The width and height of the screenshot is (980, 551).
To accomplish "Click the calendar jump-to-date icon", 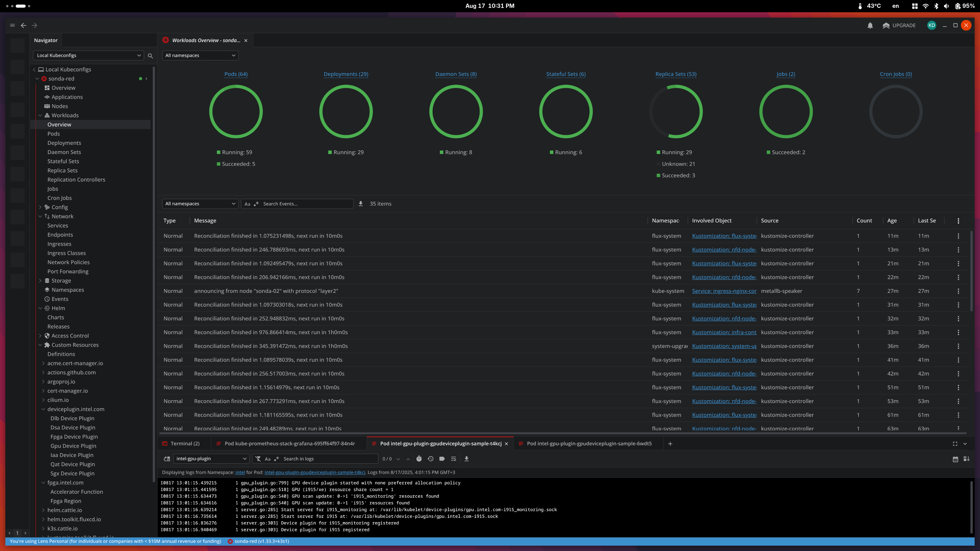I will (x=955, y=459).
